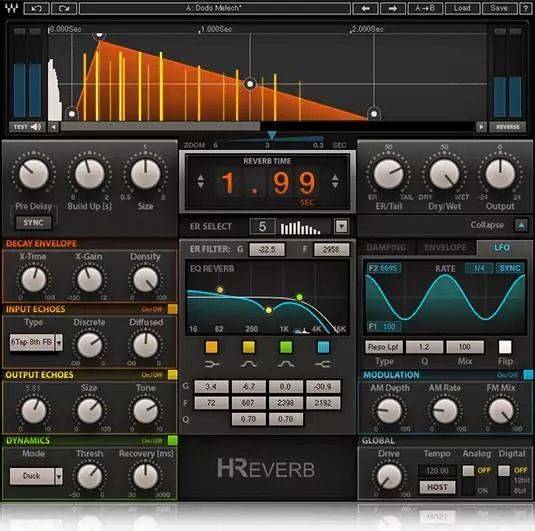Click the Collapse triangle icon
Image resolution: width=535 pixels, height=531 pixels.
521,225
